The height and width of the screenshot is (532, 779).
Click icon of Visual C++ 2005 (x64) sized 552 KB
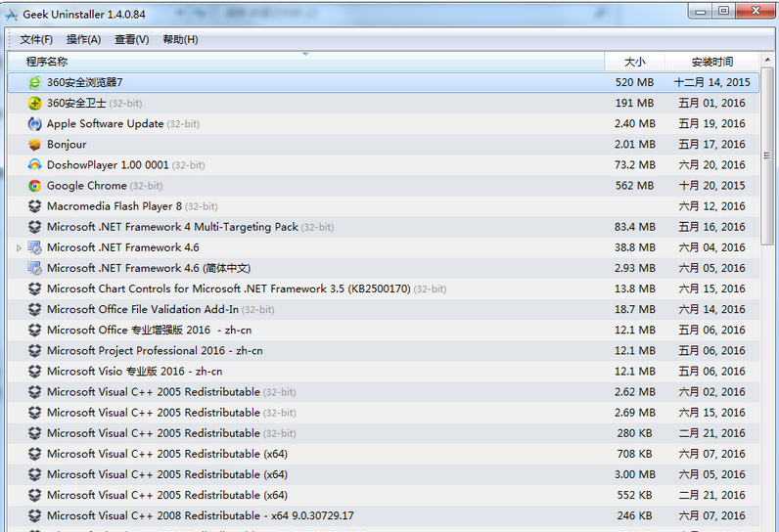coord(35,495)
